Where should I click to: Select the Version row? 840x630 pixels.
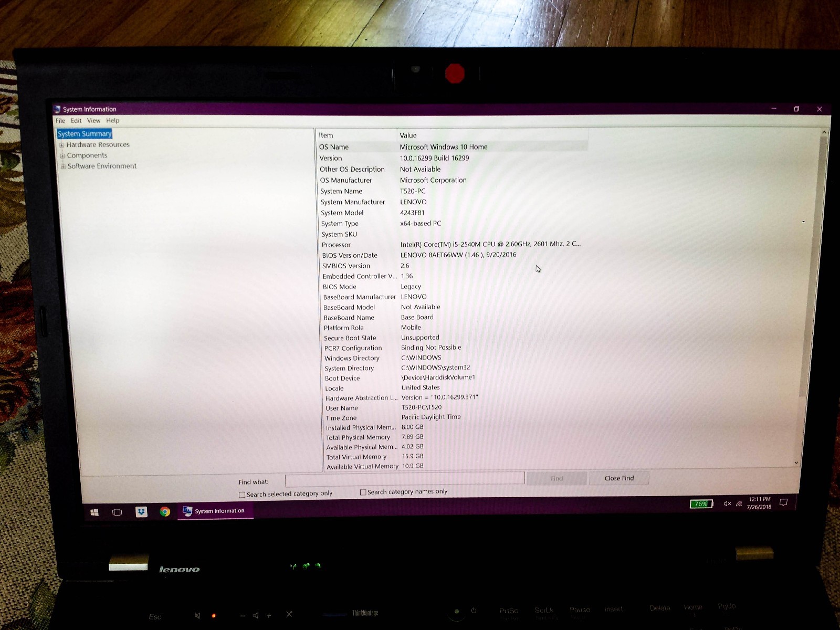[452, 158]
